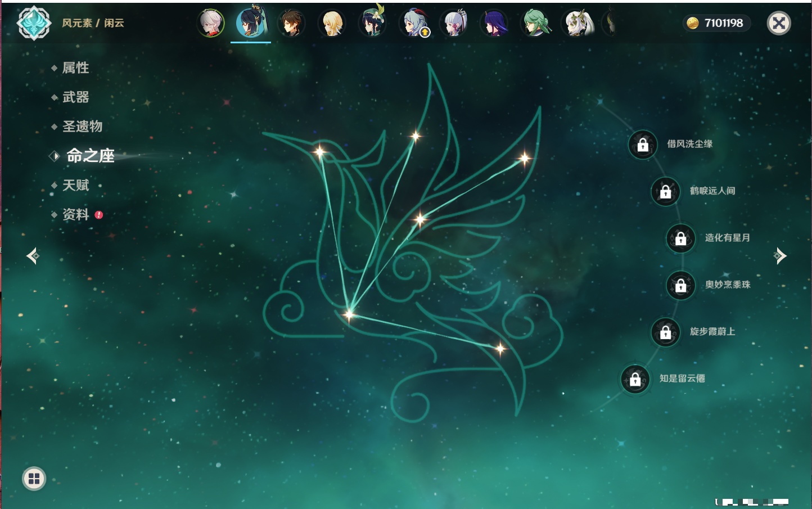Switch to Raiden Shogun's purple-haired portrait
812x509 pixels.
[x=494, y=24]
